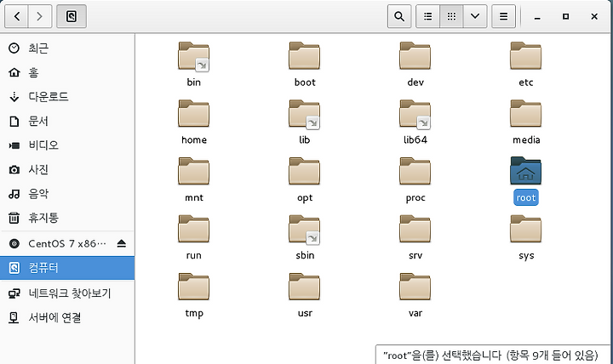Maximize the file manager window
613x364 pixels.
565,16
